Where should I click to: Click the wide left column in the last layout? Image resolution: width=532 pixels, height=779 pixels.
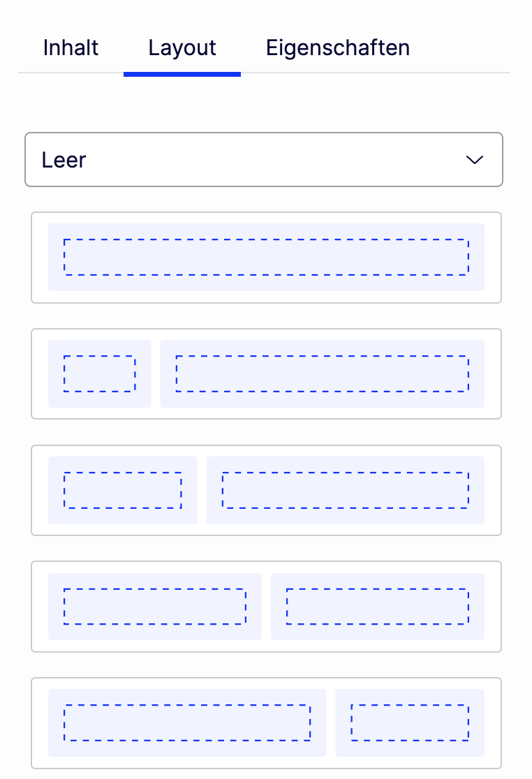186,722
